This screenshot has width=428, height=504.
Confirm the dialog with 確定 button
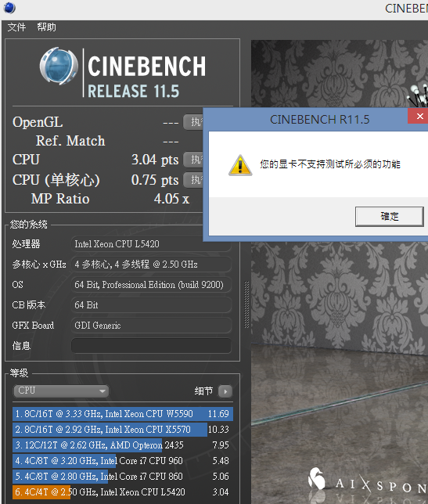[x=389, y=217]
